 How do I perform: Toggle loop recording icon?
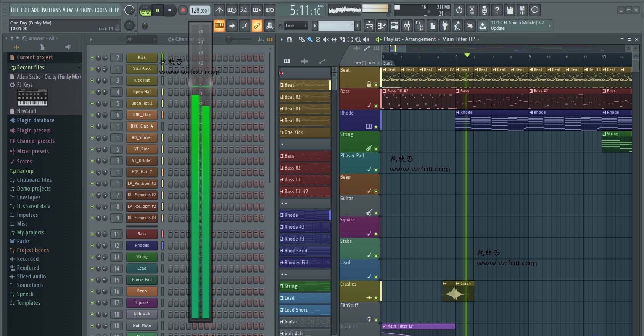[x=270, y=10]
